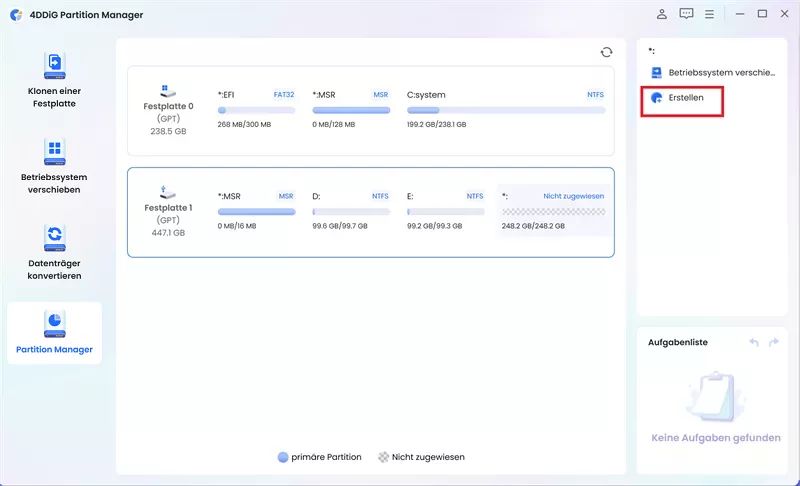Click the 4DDiG app logo
800x486 pixels.
[x=16, y=15]
